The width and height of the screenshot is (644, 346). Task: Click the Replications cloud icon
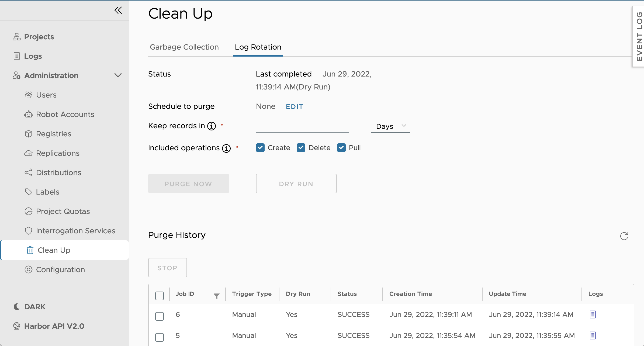(x=29, y=153)
